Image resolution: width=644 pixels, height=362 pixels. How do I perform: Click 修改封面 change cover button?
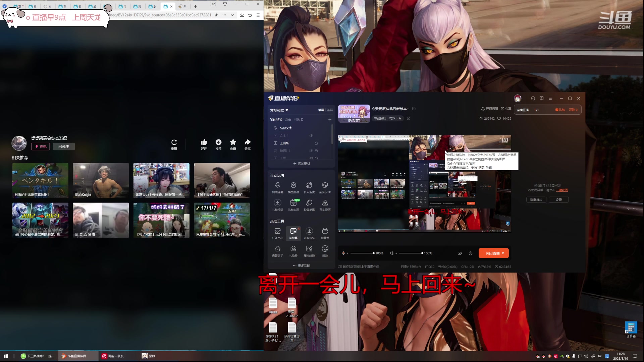[x=354, y=120]
